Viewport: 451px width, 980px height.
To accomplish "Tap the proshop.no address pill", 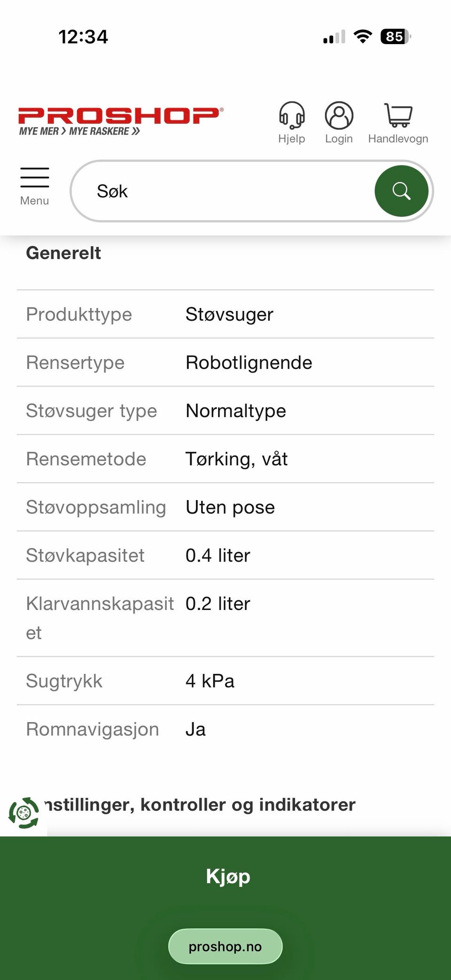I will 225,947.
